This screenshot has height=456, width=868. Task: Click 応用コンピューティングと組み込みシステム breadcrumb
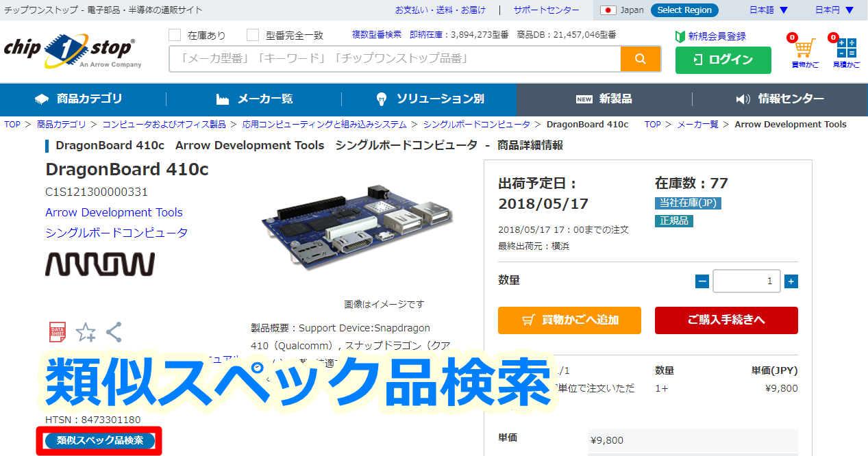pos(325,125)
